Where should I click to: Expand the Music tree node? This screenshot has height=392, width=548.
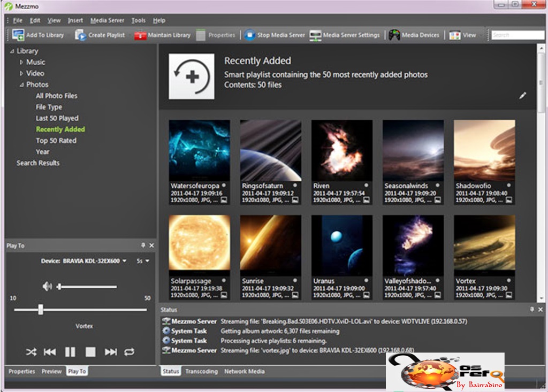click(x=21, y=62)
